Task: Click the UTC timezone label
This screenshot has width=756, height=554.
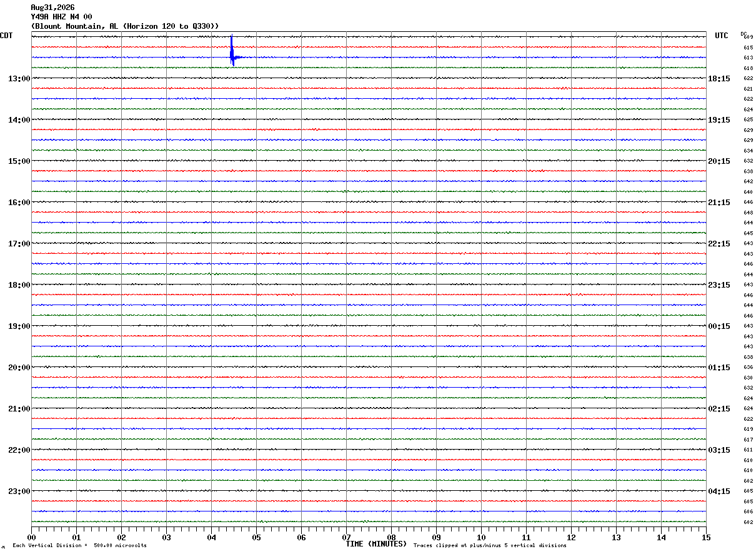Action: pyautogui.click(x=722, y=36)
